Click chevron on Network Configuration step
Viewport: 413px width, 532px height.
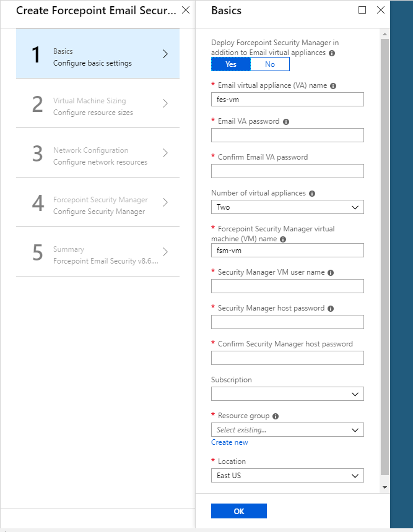(165, 153)
